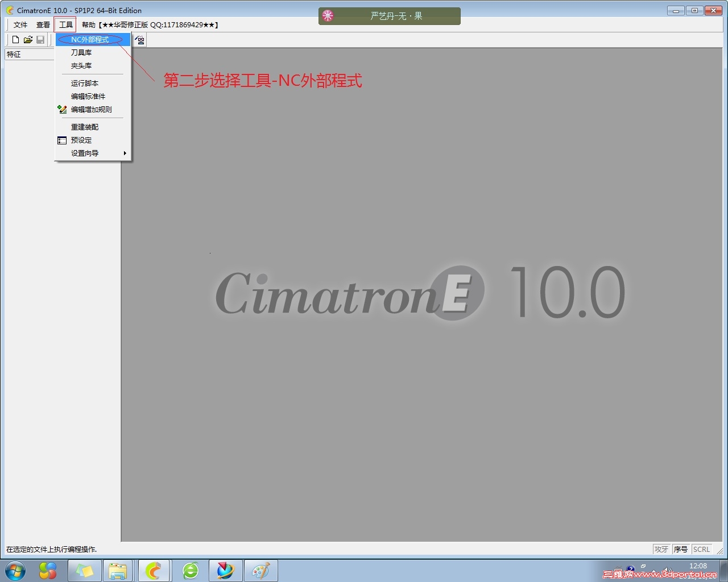Click the 特征 column header
The width and height of the screenshot is (728, 582).
(x=30, y=55)
